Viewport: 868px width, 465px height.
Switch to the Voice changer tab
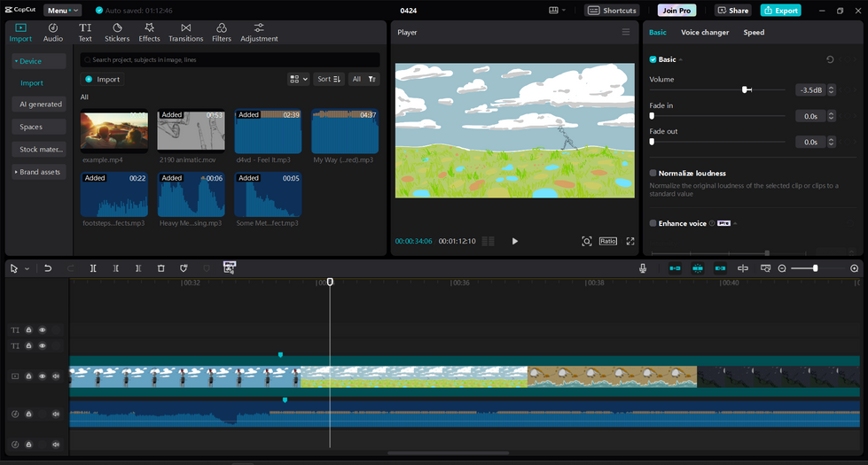(x=705, y=32)
